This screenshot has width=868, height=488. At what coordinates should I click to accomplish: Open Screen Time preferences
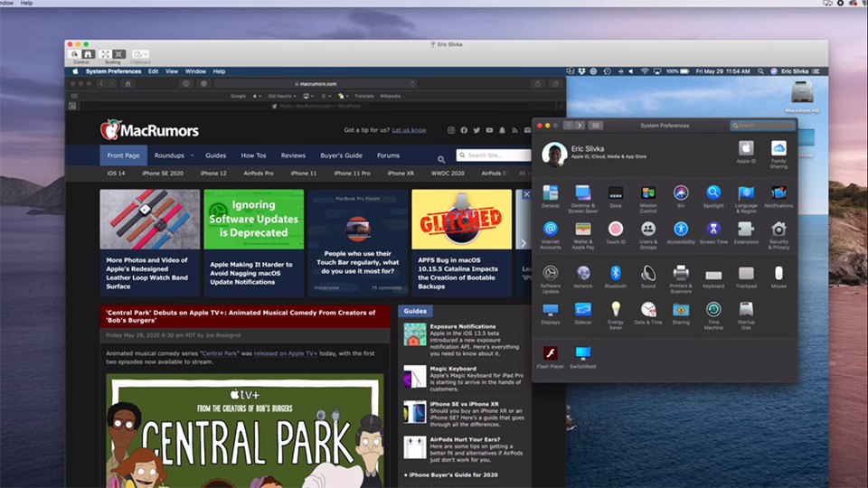tap(713, 232)
